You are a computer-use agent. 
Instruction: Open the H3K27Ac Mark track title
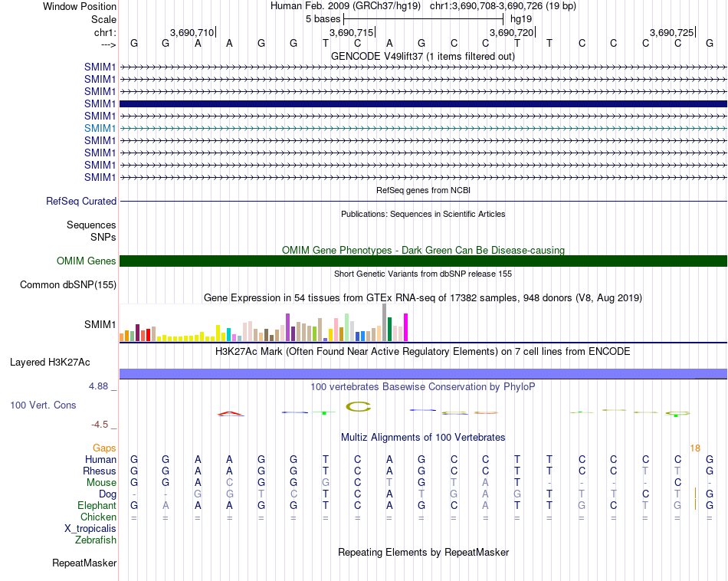tap(423, 352)
